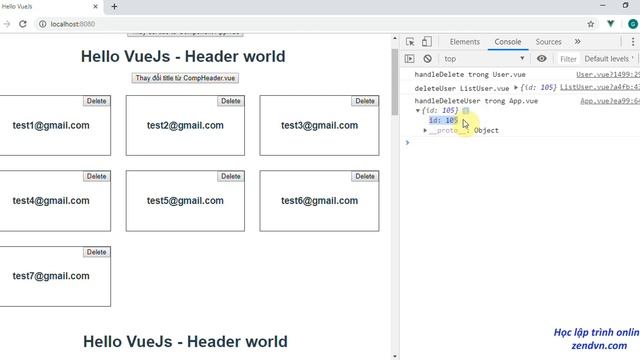Image resolution: width=640 pixels, height=360 pixels.
Task: Bookmark this page with star icon
Action: 591,24
